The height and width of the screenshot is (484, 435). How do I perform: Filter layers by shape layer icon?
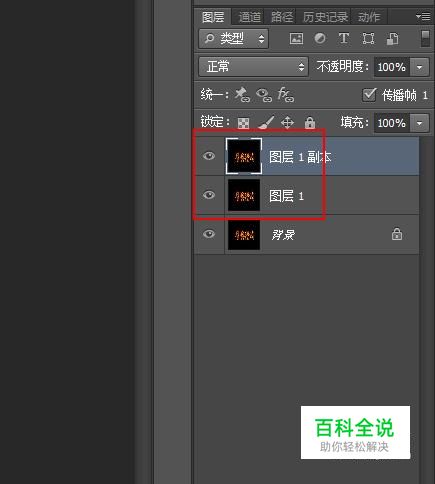pyautogui.click(x=368, y=39)
